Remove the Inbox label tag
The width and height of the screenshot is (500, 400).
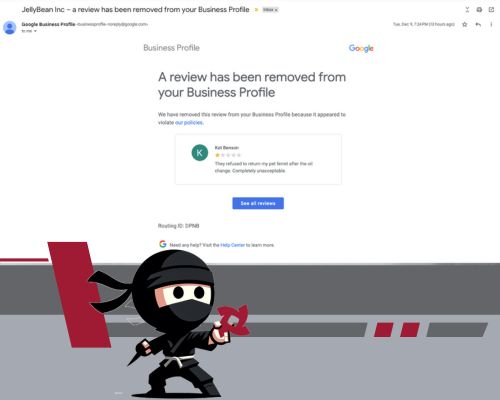[276, 10]
